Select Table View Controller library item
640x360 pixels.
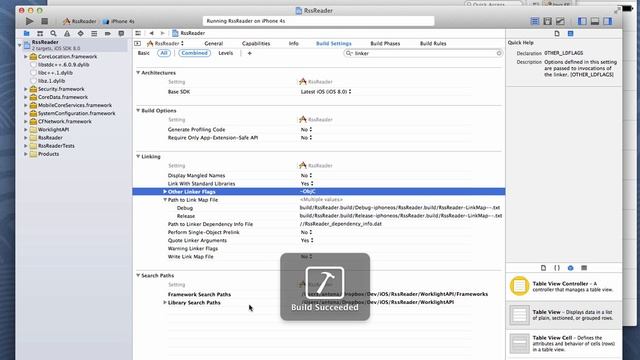click(564, 287)
